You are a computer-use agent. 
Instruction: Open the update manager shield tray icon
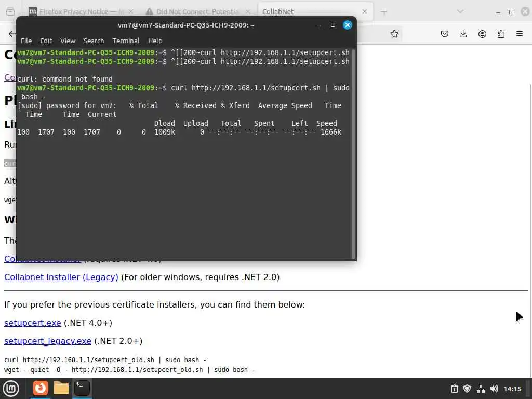467,389
